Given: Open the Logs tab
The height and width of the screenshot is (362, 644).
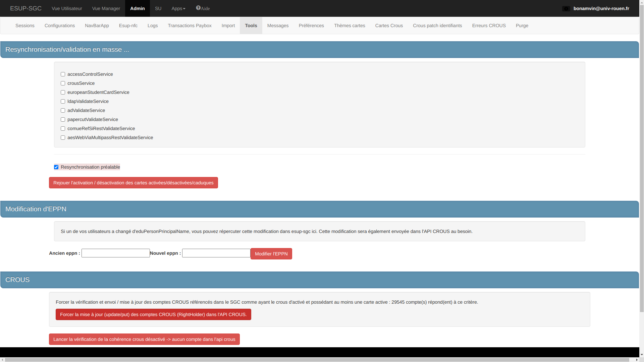Looking at the screenshot, I should click(x=153, y=26).
